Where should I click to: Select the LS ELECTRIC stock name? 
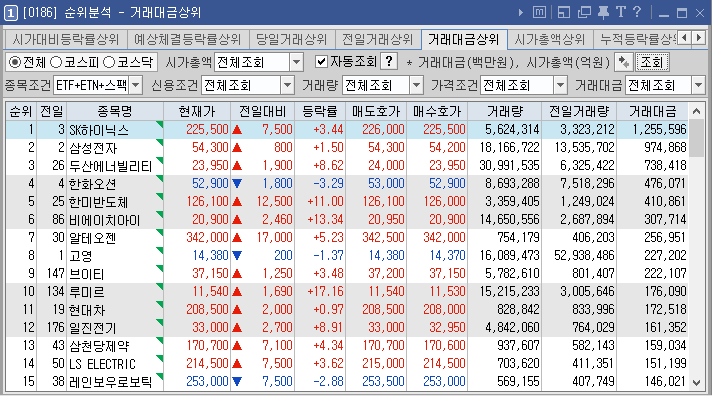pos(102,364)
